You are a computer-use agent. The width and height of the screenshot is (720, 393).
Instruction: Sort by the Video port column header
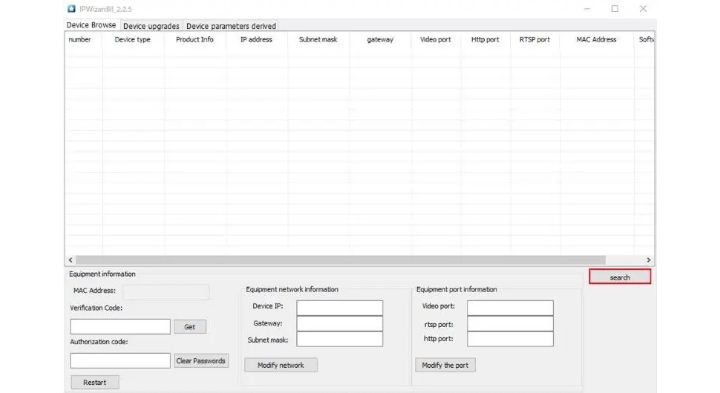436,40
